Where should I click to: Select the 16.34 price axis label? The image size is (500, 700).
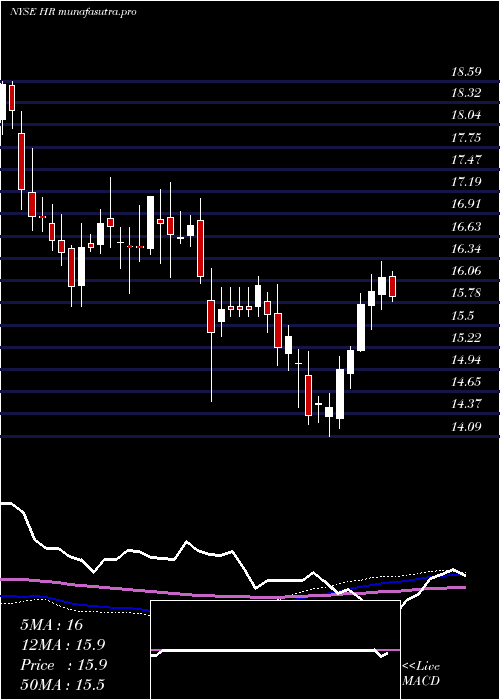467,249
